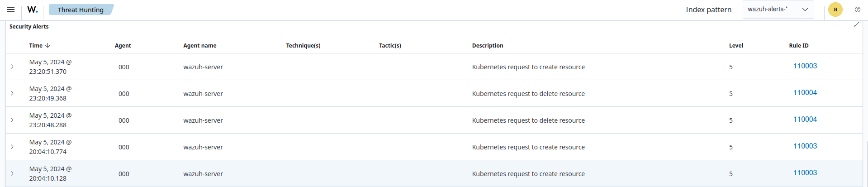
Task: Open the user avatar 'a' menu
Action: (x=835, y=10)
